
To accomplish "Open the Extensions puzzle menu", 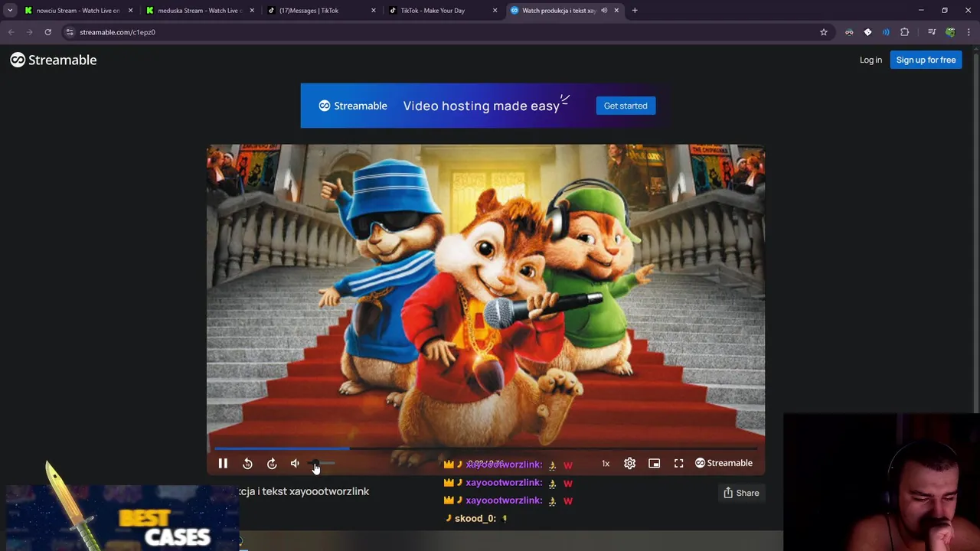I will pos(905,32).
